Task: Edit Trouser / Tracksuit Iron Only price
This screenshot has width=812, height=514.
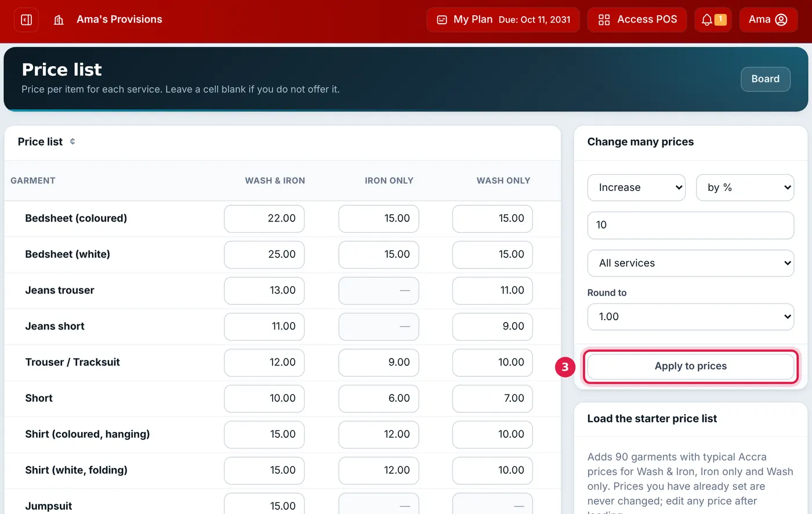Action: (379, 363)
